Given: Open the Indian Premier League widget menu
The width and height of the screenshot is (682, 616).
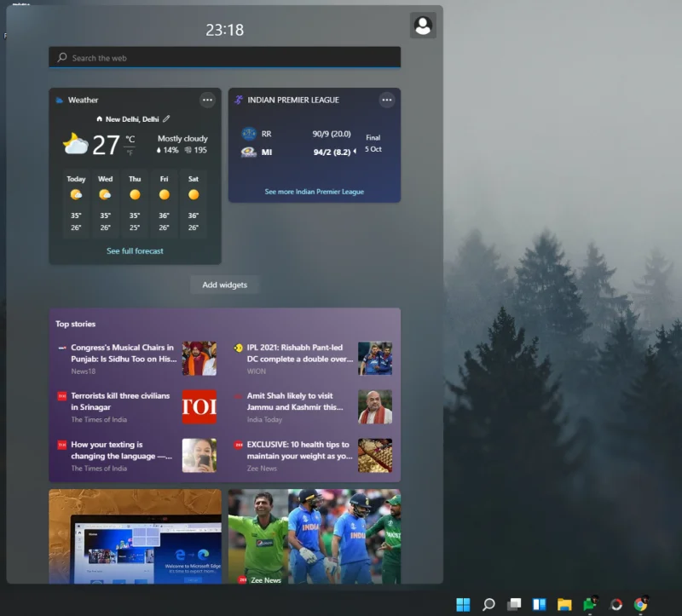Looking at the screenshot, I should click(387, 100).
